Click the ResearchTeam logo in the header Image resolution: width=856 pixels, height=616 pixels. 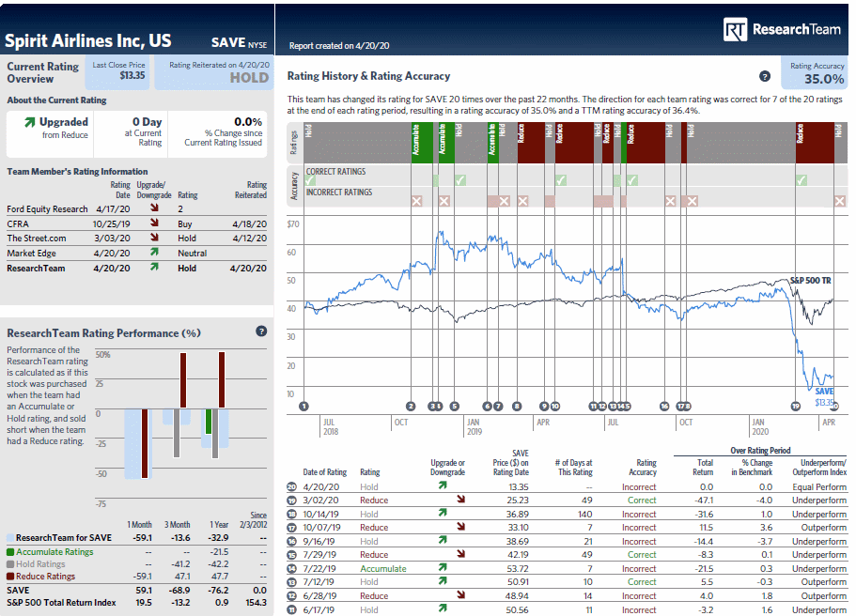782,29
